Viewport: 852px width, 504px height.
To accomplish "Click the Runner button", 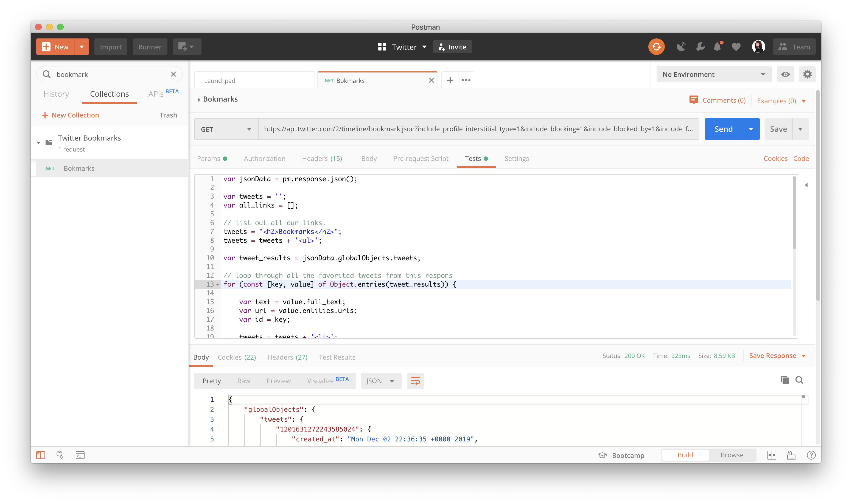I will 150,47.
